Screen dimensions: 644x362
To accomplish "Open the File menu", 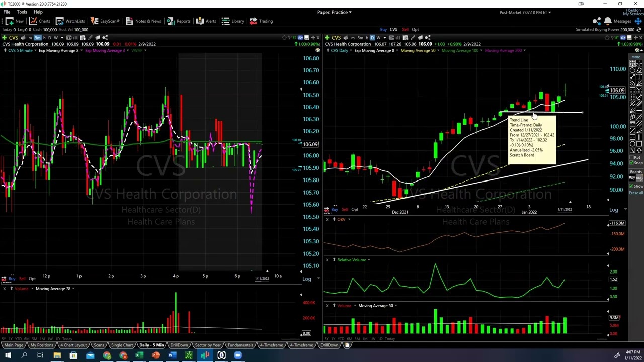I will [7, 12].
